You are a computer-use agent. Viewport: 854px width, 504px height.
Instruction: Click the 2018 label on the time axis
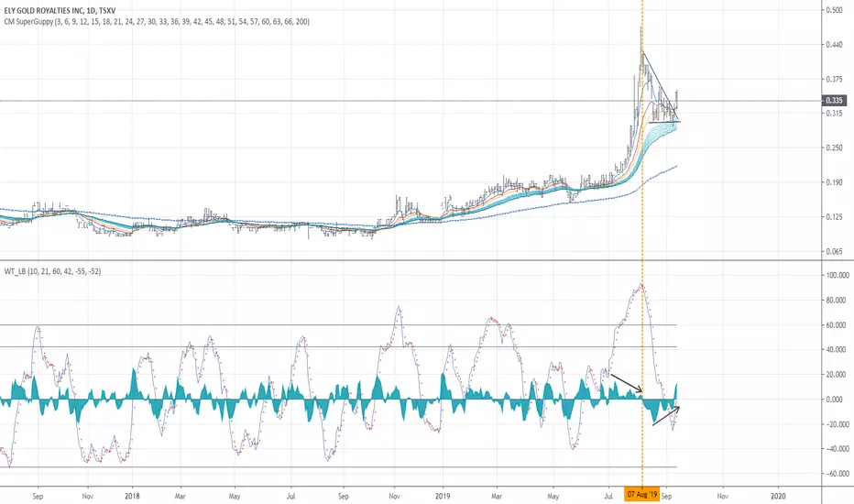tap(132, 496)
